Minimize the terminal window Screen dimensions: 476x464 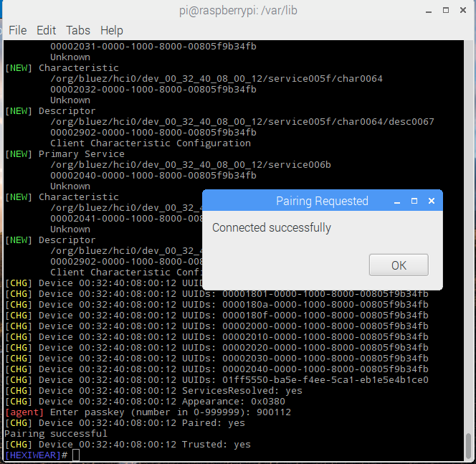(x=428, y=10)
